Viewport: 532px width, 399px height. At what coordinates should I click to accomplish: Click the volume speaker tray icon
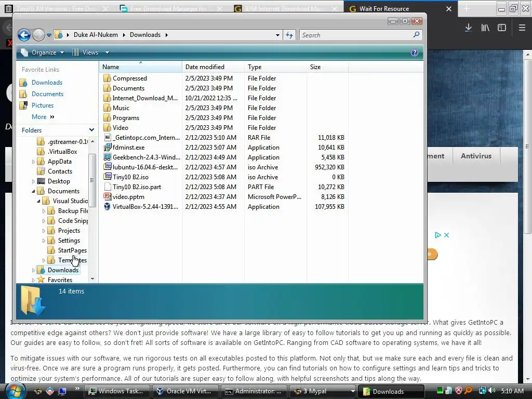[492, 391]
